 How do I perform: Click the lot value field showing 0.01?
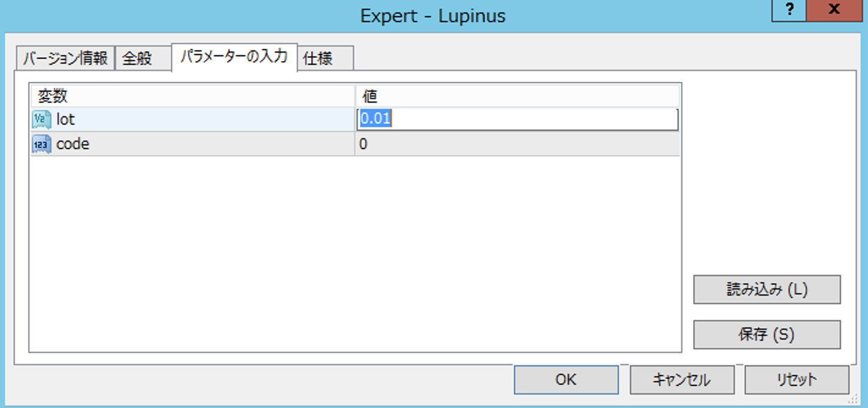[x=516, y=119]
